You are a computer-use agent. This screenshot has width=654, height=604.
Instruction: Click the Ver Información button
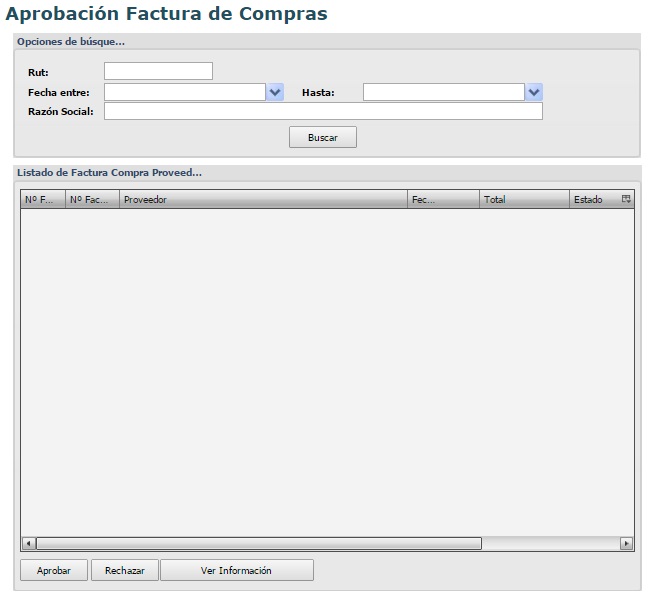pos(237,570)
